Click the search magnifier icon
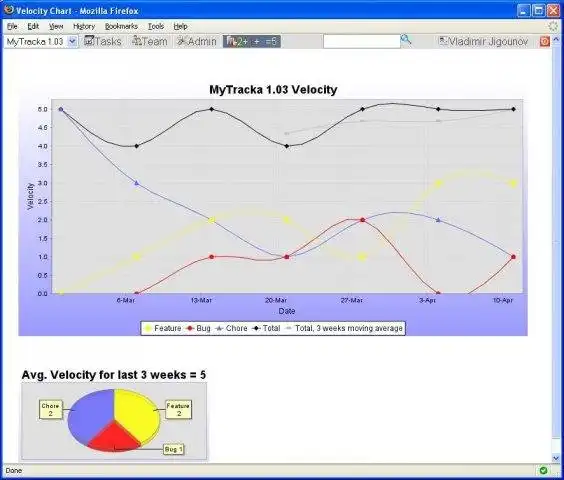This screenshot has width=564, height=480. (x=406, y=40)
